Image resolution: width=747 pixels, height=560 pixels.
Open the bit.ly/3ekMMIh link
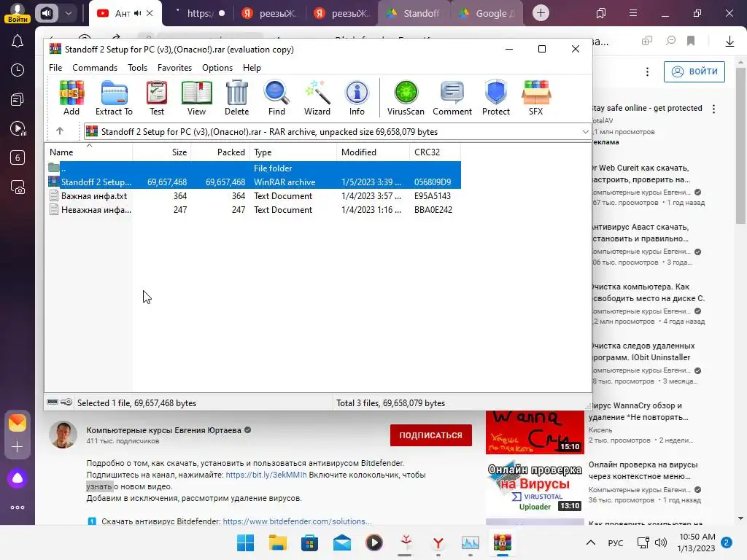coord(266,475)
